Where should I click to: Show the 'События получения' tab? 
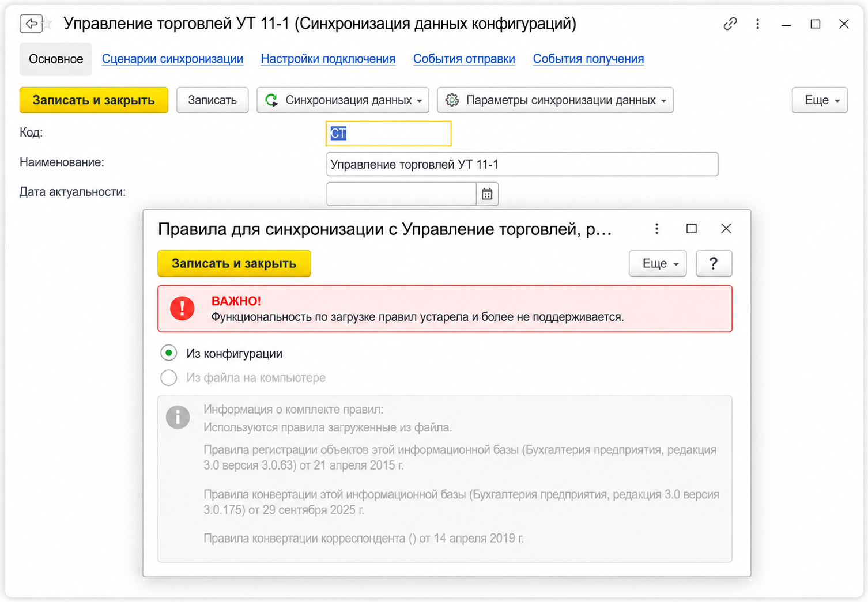[588, 59]
